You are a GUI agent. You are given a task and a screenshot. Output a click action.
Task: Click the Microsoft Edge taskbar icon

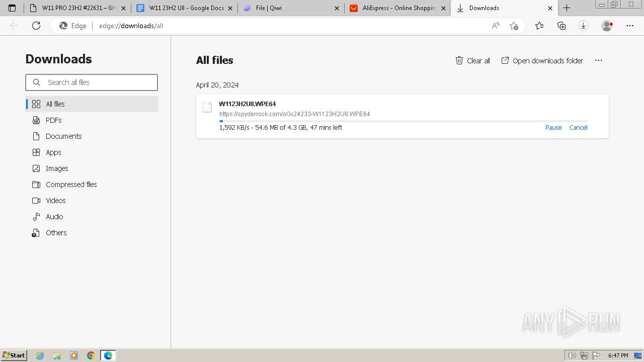click(108, 355)
